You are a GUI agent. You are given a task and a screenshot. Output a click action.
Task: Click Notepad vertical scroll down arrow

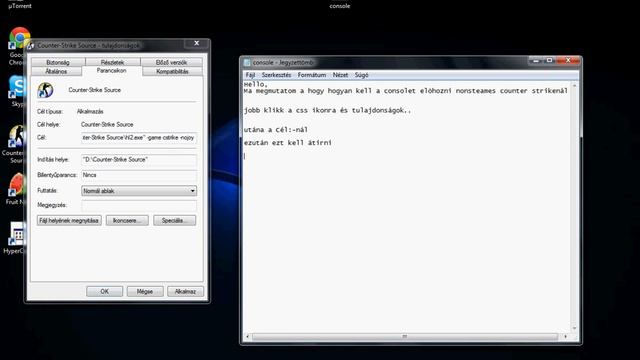click(575, 328)
